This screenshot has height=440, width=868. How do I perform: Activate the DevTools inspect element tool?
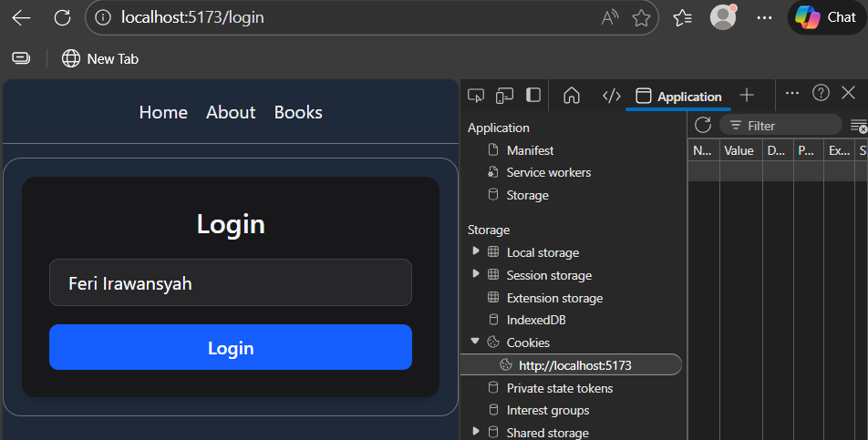click(x=476, y=96)
